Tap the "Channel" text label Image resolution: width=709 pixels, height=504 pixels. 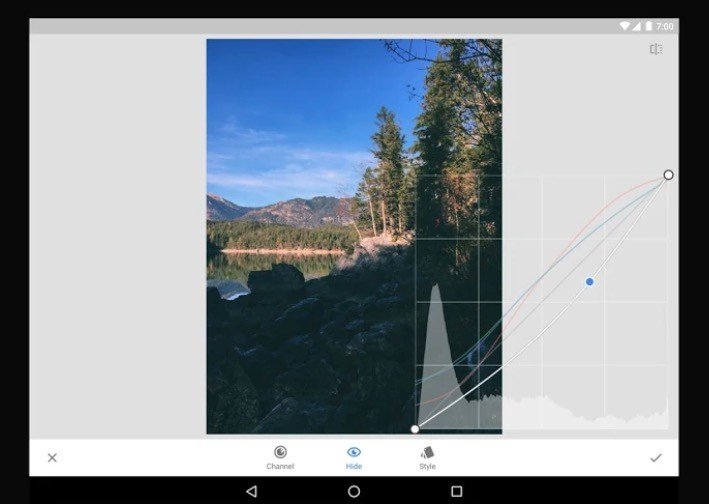click(x=280, y=467)
